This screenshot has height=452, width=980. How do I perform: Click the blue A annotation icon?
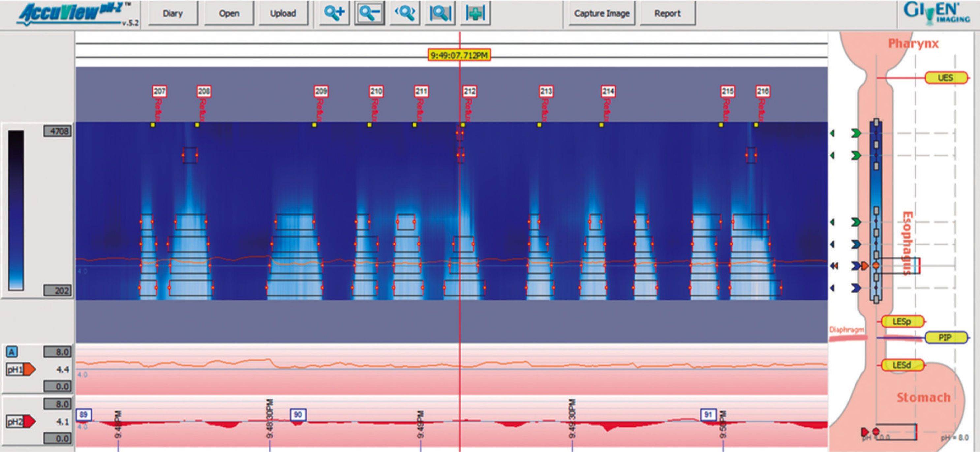point(12,352)
